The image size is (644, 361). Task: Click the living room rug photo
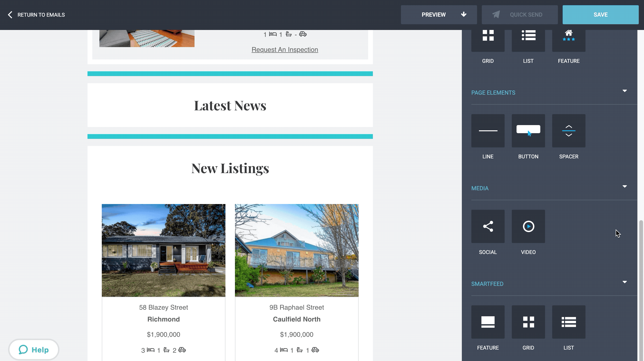[x=147, y=39]
